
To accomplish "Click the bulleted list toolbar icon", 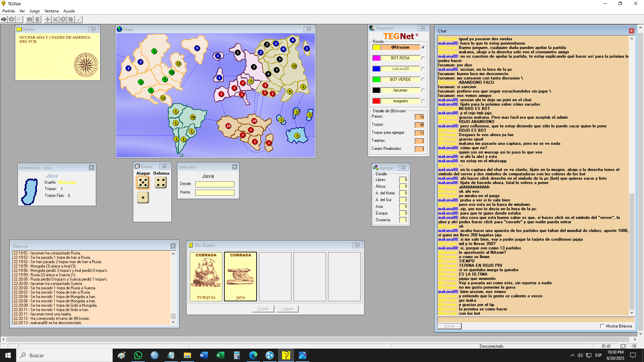I will coord(19,19).
